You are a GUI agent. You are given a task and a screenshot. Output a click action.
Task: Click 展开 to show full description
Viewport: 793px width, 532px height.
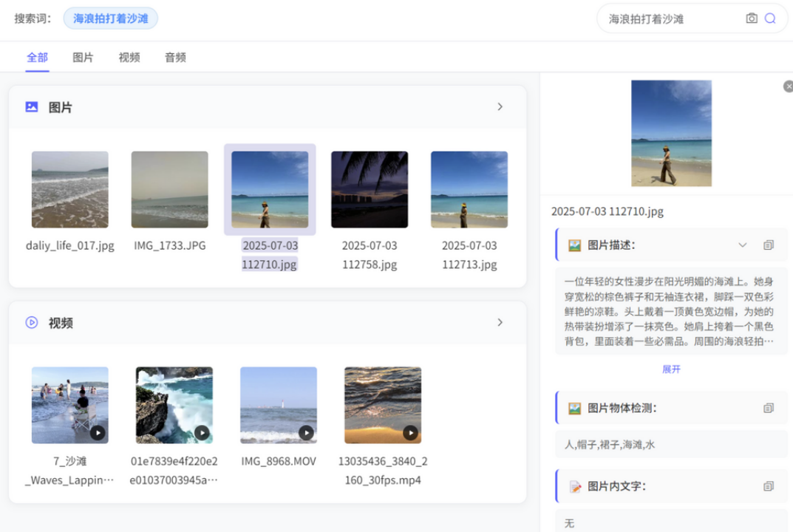coord(671,369)
